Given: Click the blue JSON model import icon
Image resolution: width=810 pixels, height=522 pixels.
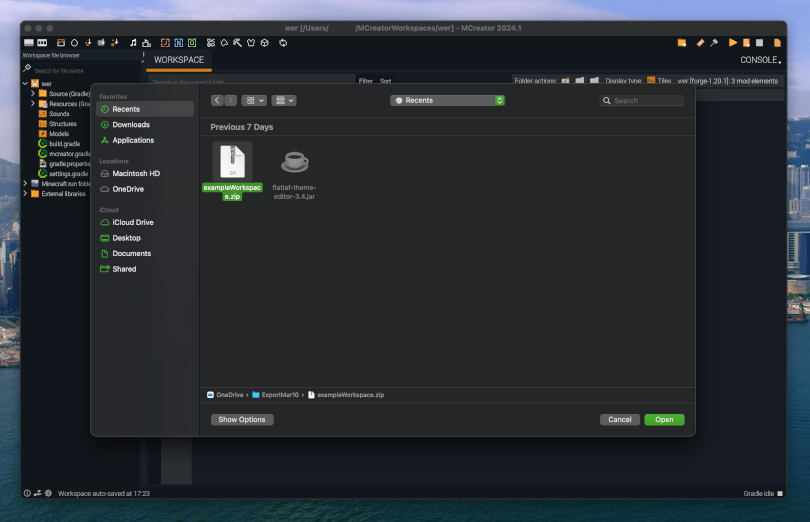Looking at the screenshot, I should [x=178, y=43].
